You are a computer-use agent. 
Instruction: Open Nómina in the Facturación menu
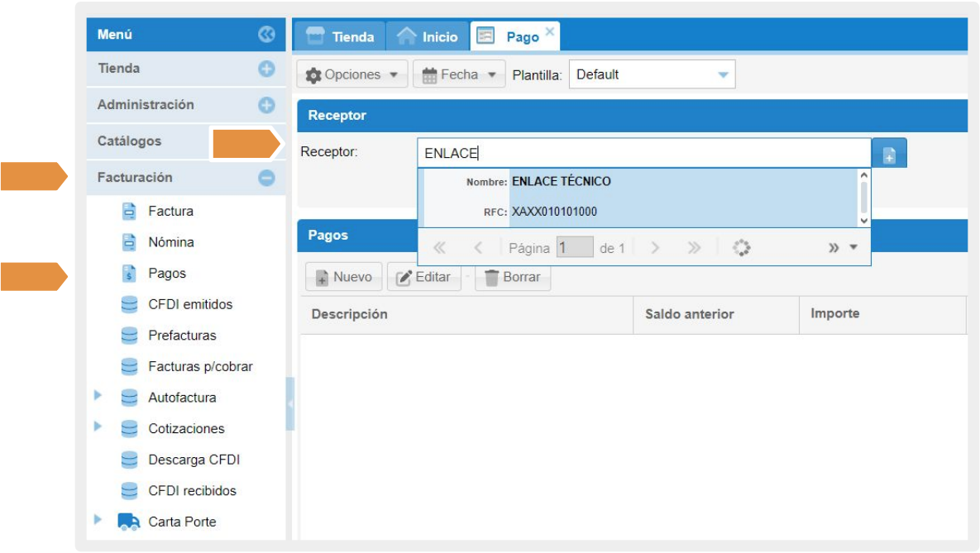(171, 243)
